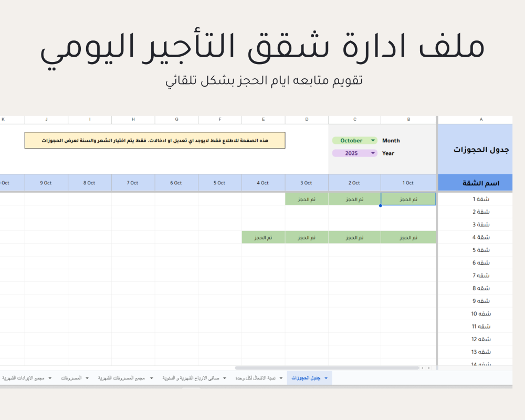This screenshot has width=525, height=420.
Task: Click the booked cell for شقة 4 on 4 Oct
Action: click(263, 238)
